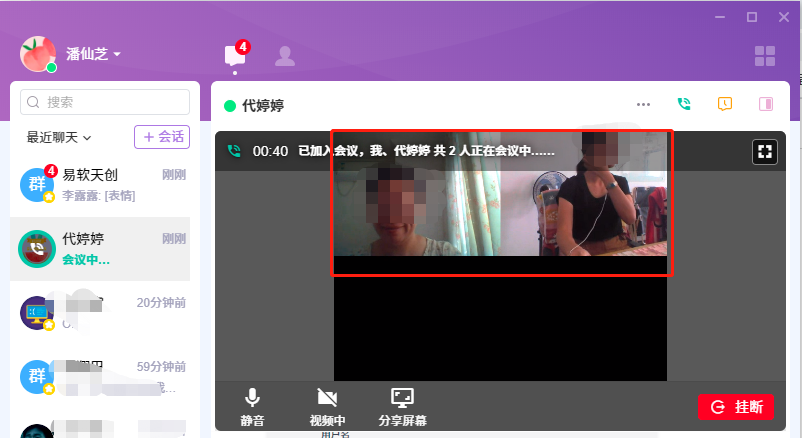Share your screen with 分享屏幕
The height and width of the screenshot is (438, 802).
point(402,405)
